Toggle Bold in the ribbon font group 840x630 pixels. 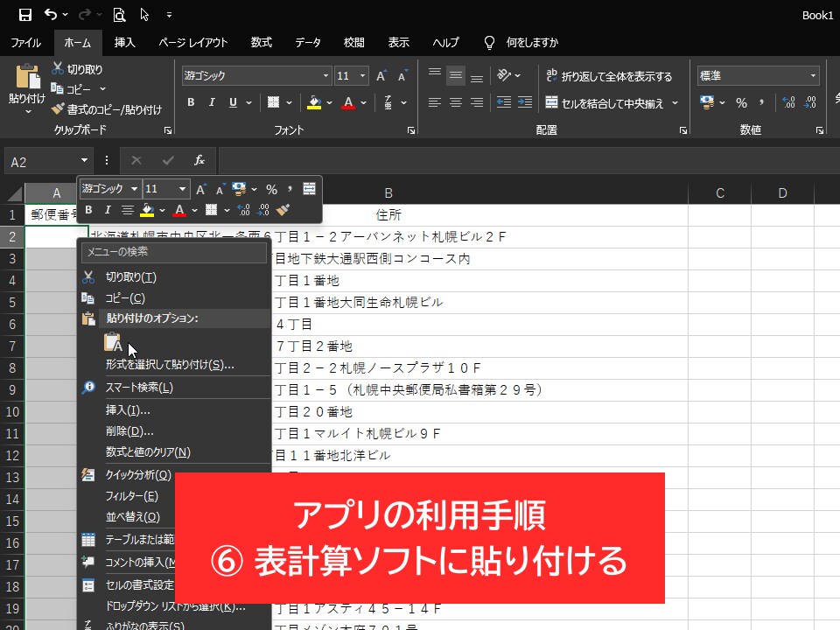(191, 101)
